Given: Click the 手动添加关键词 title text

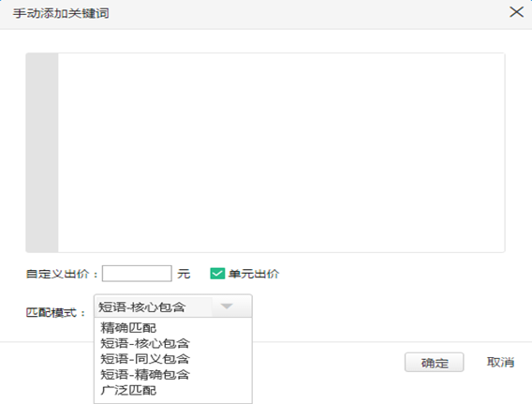Looking at the screenshot, I should point(61,13).
